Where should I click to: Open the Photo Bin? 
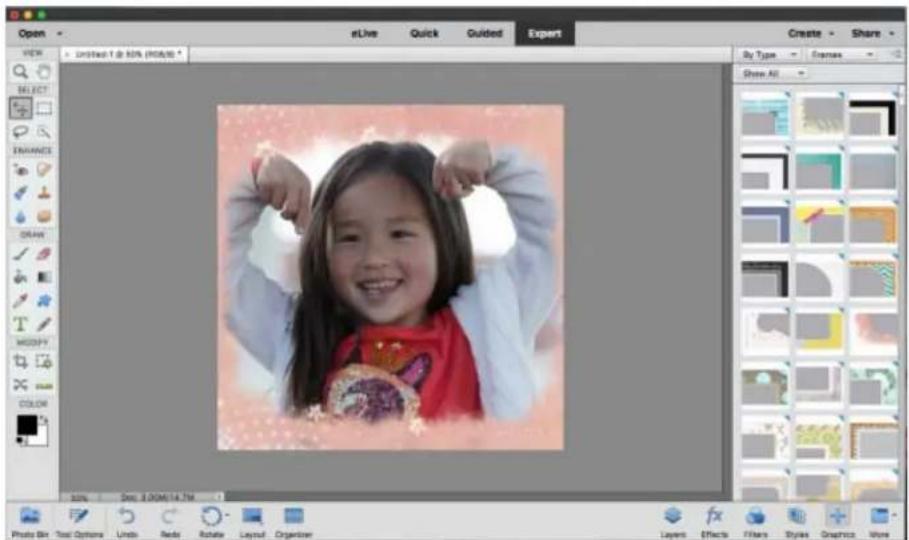pos(30,522)
